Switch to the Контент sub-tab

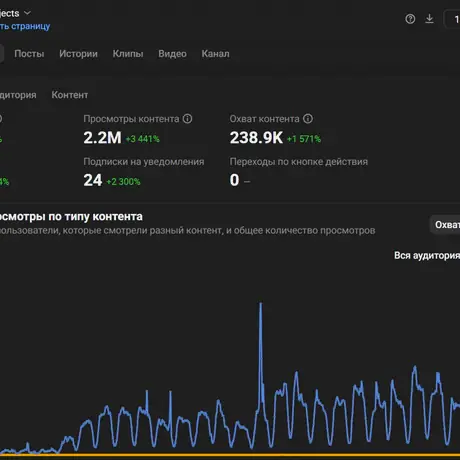70,95
